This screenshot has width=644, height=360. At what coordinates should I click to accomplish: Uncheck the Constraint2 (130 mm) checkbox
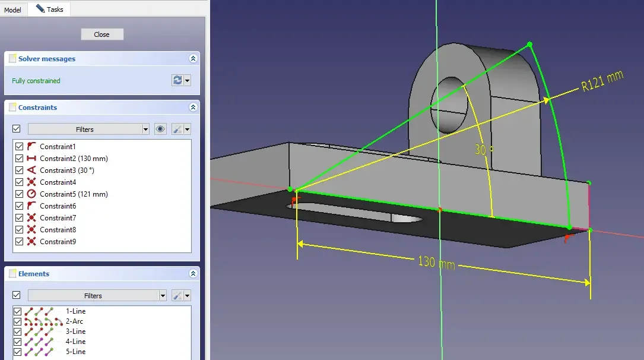click(20, 158)
